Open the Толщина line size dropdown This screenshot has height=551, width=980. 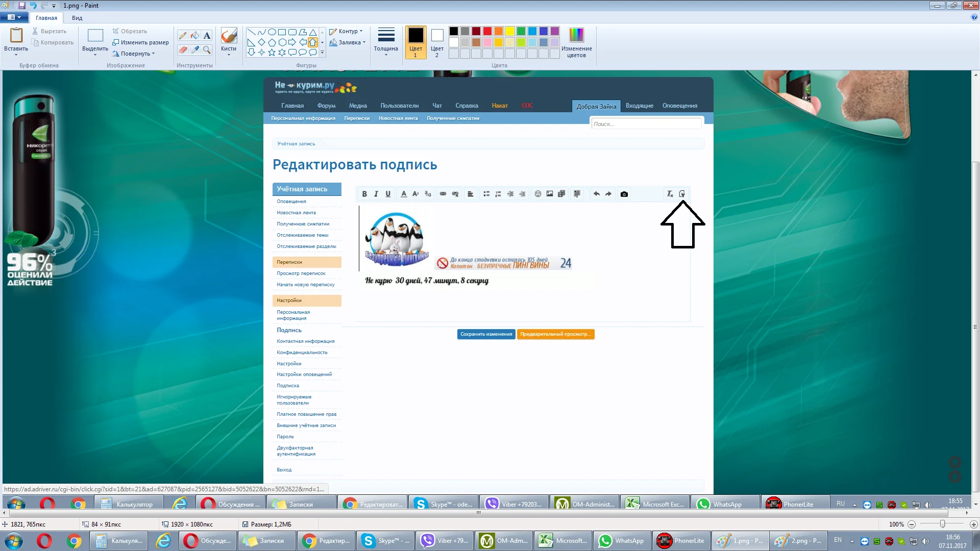(386, 41)
